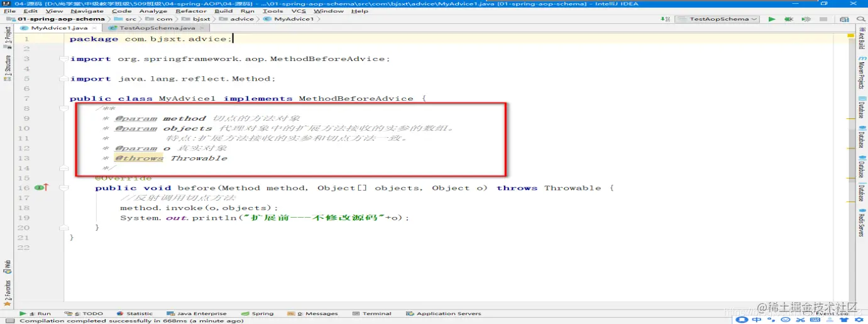Click the Build project arrow icon
The height and width of the screenshot is (324, 868).
click(664, 19)
